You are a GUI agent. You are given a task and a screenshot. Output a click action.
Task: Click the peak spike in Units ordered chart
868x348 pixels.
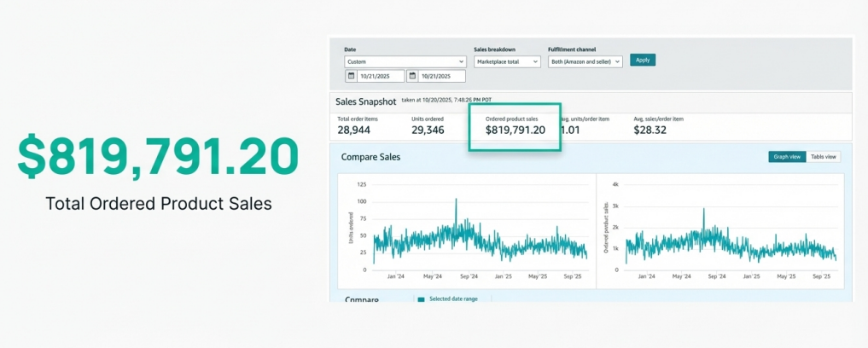click(456, 200)
